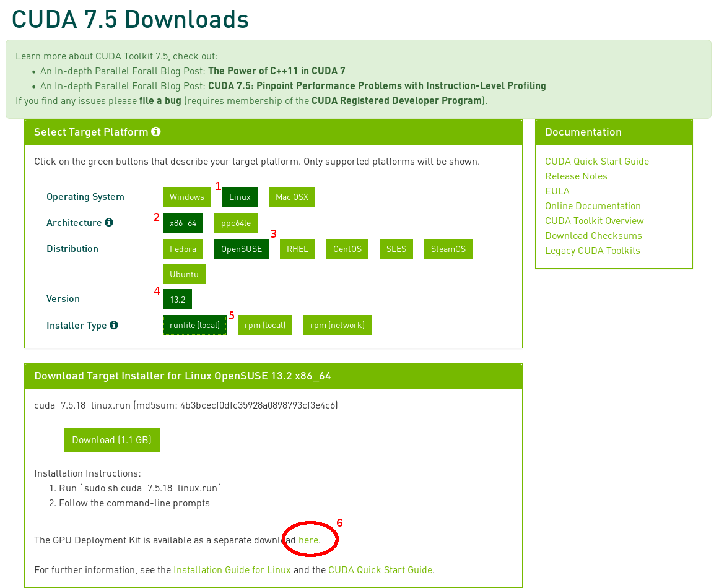Choose Linux as operating system
This screenshot has height=588, width=719.
point(240,197)
